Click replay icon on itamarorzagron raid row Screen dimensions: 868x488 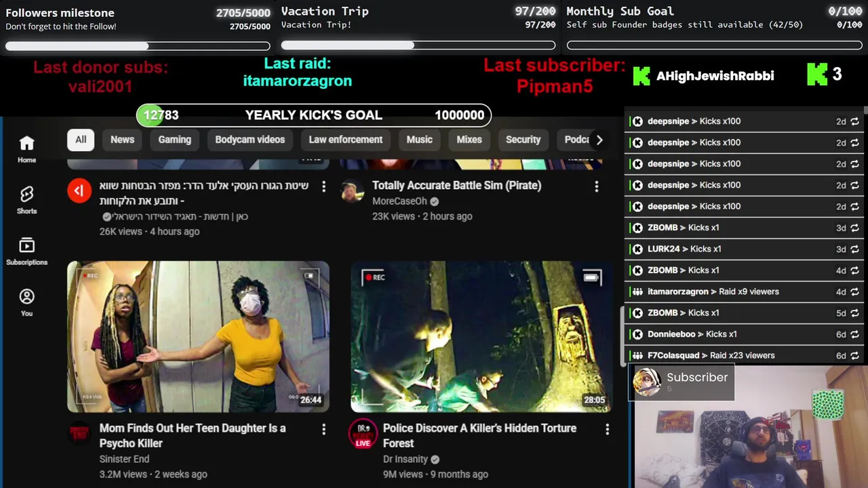point(854,291)
